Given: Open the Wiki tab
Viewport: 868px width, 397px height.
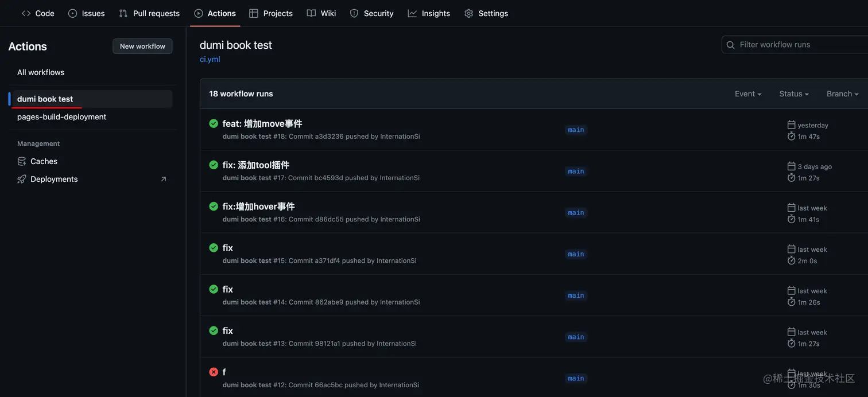Looking at the screenshot, I should pyautogui.click(x=321, y=13).
